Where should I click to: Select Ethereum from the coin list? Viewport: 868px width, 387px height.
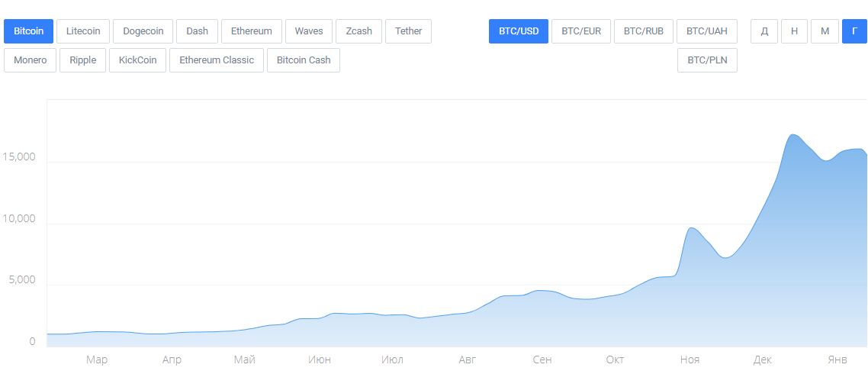(251, 31)
